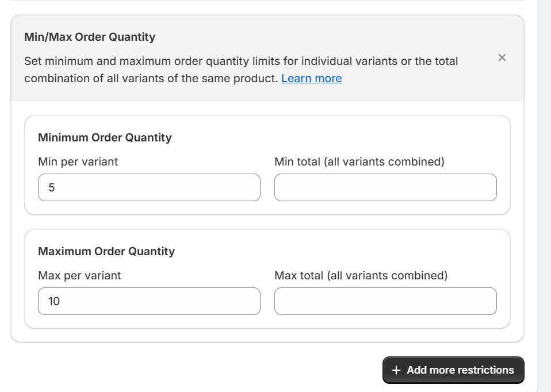Screen dimensions: 551x392
Task: Click the plus icon on Add more restrictions
Action: point(396,370)
